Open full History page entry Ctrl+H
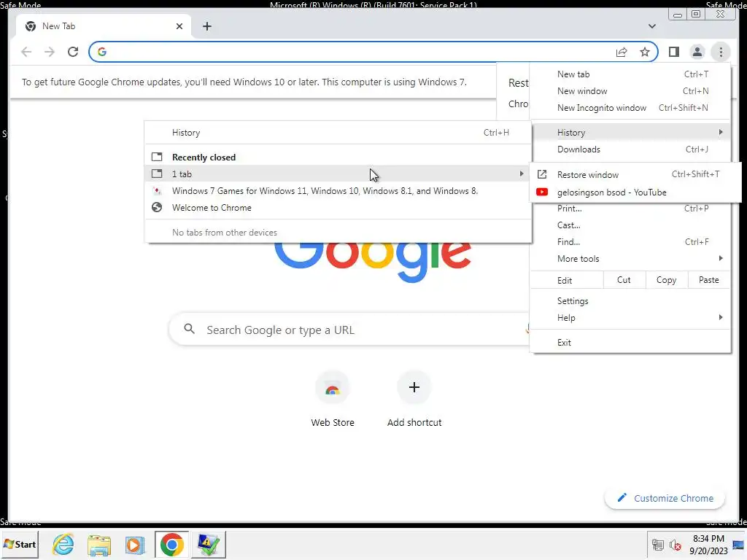This screenshot has width=747, height=560. coord(338,133)
